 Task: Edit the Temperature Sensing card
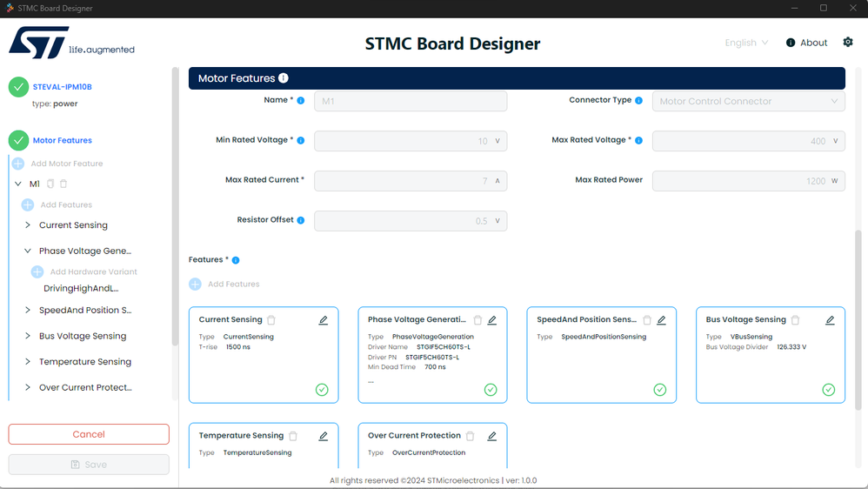324,437
